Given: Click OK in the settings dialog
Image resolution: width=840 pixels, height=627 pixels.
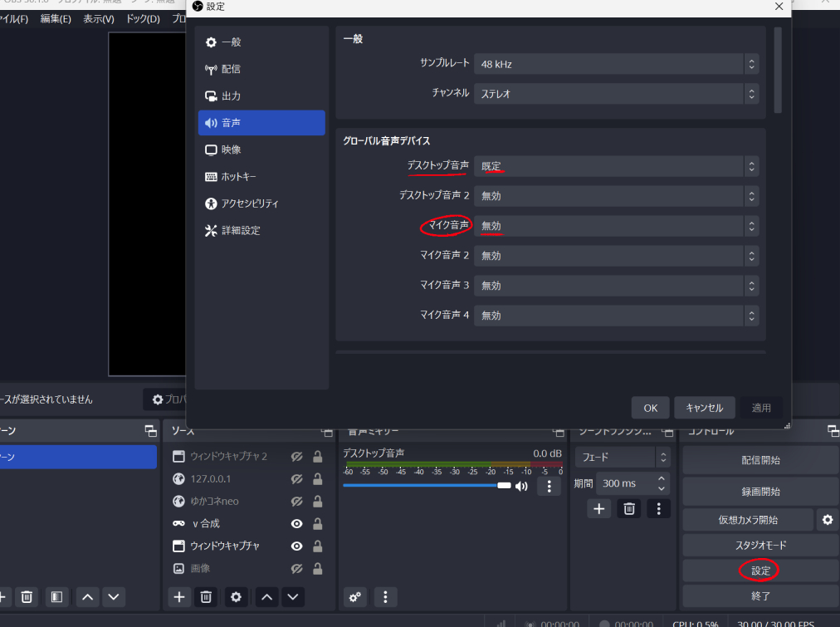Looking at the screenshot, I should 651,408.
